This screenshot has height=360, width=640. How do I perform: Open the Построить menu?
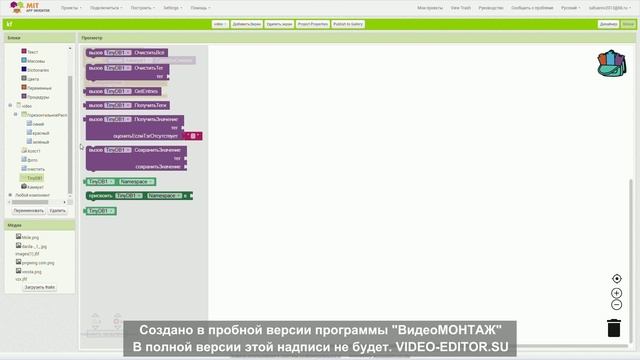pos(142,8)
